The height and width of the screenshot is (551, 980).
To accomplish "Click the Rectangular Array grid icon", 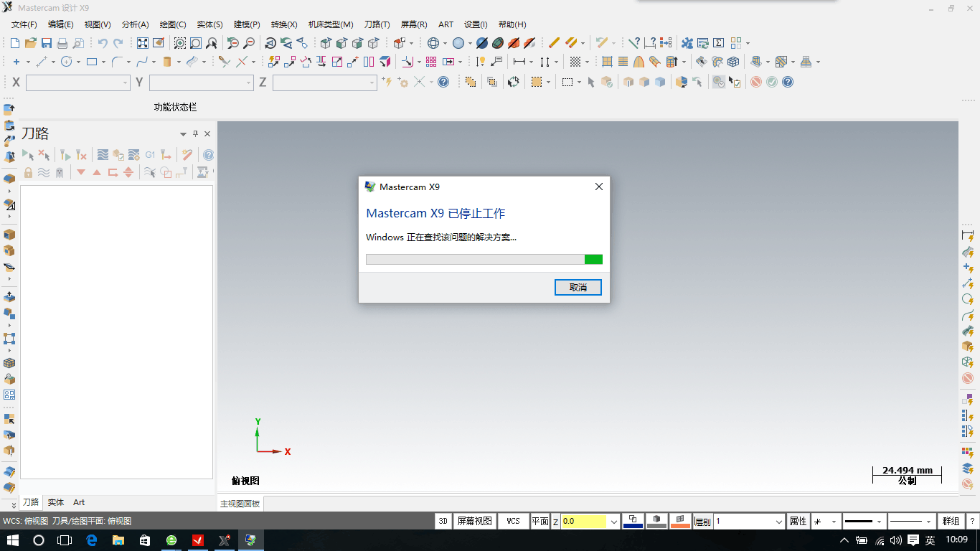I will (431, 62).
